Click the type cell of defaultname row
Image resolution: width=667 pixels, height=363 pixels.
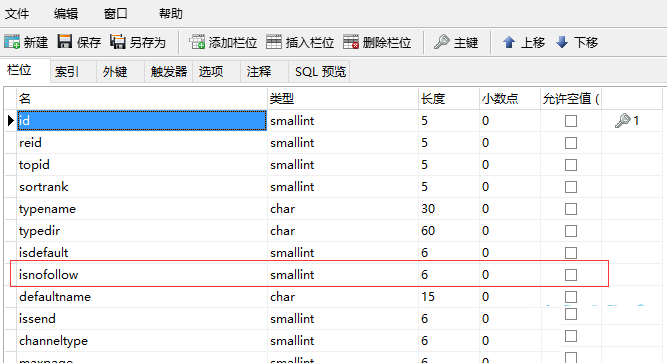[x=343, y=297]
